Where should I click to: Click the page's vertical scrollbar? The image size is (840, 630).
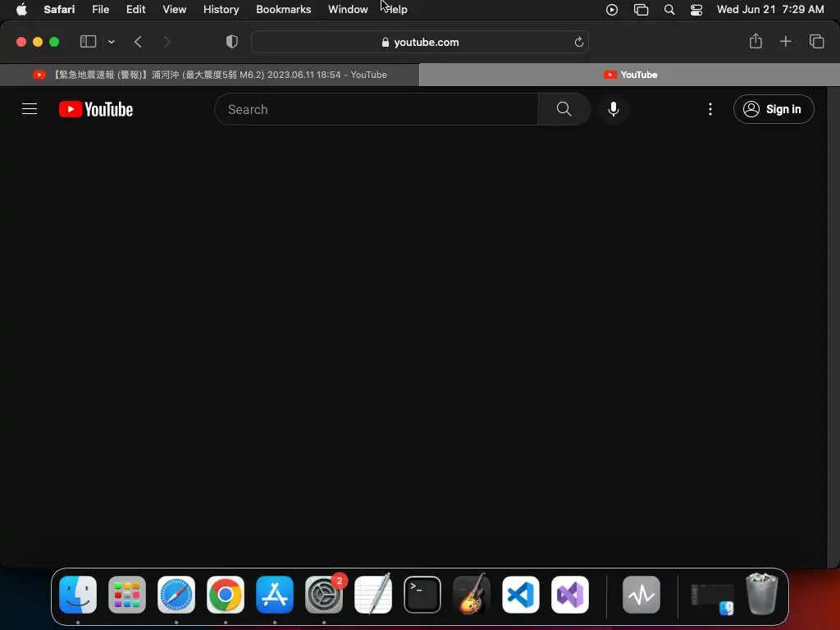pyautogui.click(x=833, y=326)
